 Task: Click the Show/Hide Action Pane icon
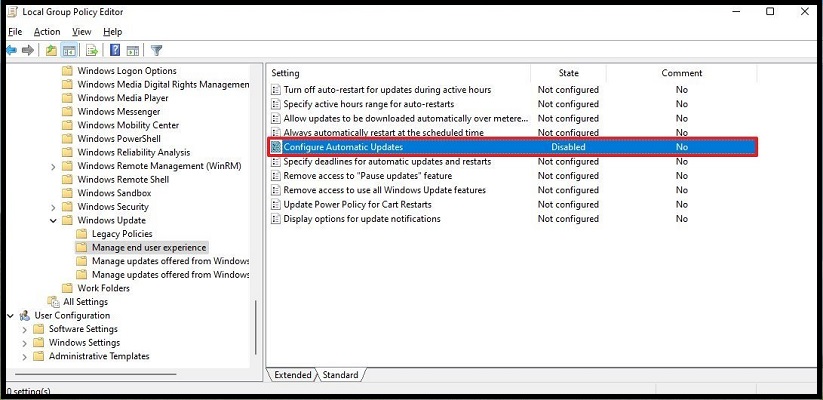(x=133, y=50)
